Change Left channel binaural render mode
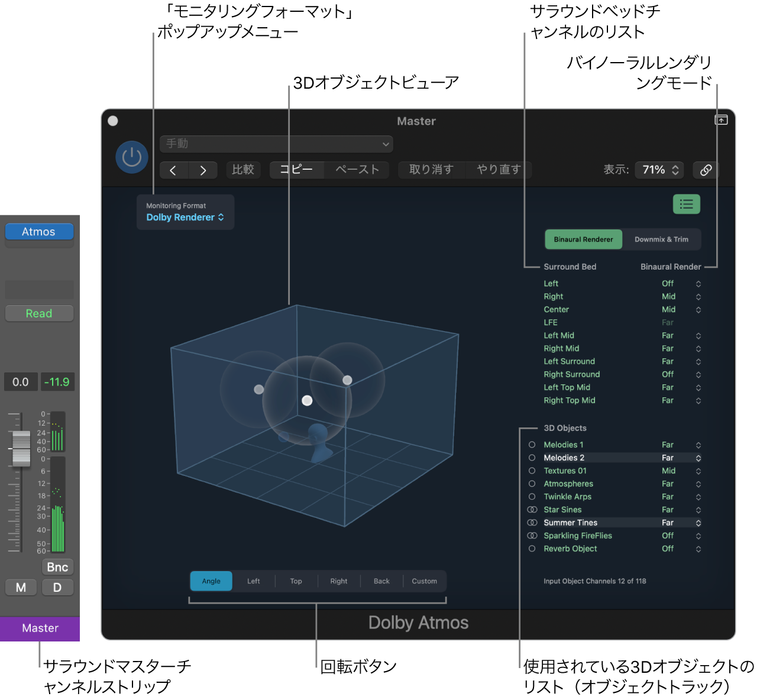 click(681, 284)
